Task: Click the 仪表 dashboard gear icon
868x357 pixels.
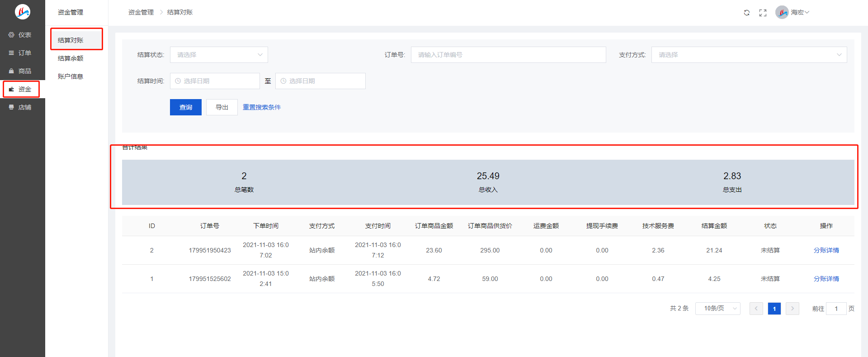Action: pos(11,35)
